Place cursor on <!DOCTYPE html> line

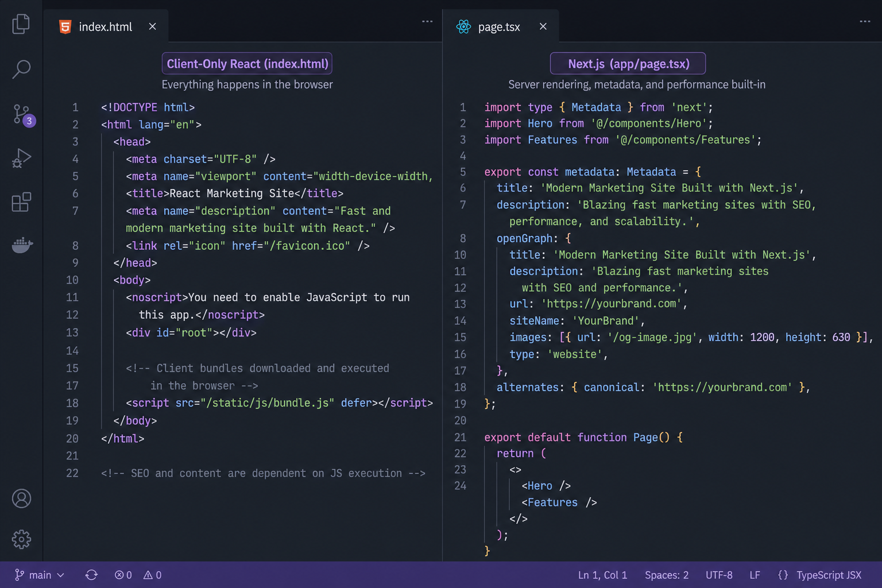click(148, 107)
